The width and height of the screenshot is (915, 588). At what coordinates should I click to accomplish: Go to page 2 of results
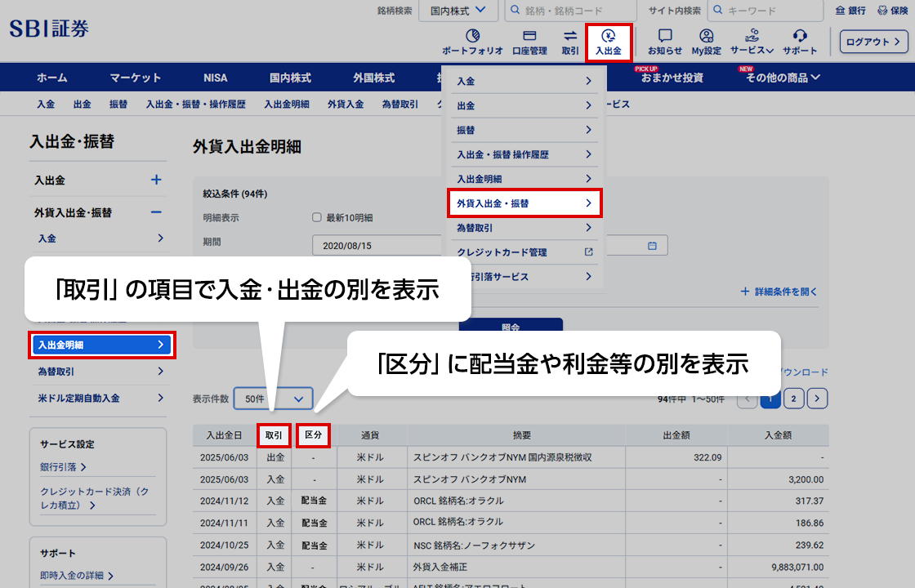(793, 399)
